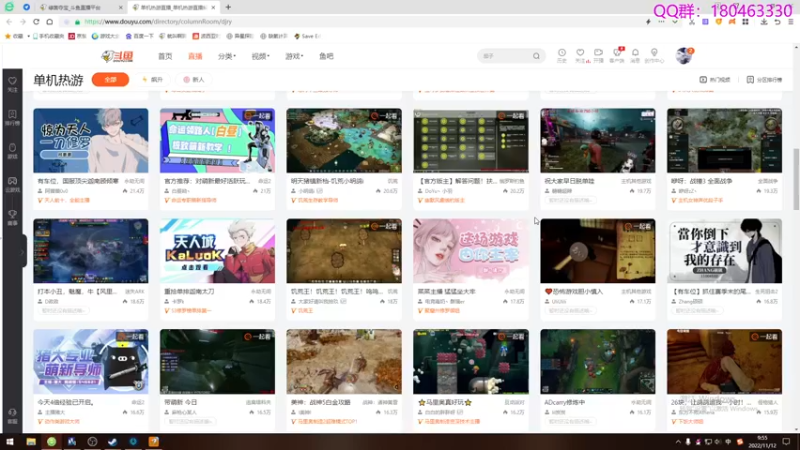Open stream title ADcarry修炼中
The width and height of the screenshot is (800, 450).
[564, 403]
